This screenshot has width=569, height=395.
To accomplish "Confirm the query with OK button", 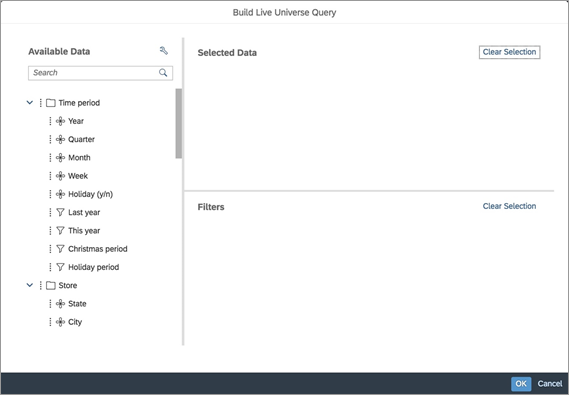I will click(521, 384).
